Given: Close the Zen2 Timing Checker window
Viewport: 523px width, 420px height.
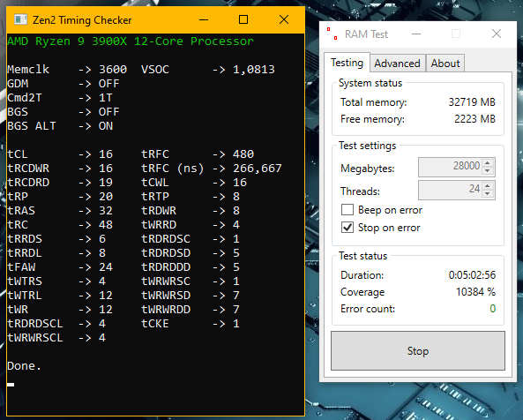Looking at the screenshot, I should [284, 19].
